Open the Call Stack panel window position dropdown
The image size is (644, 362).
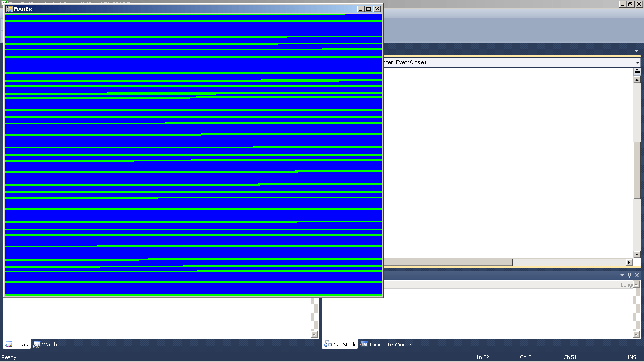coord(622,275)
